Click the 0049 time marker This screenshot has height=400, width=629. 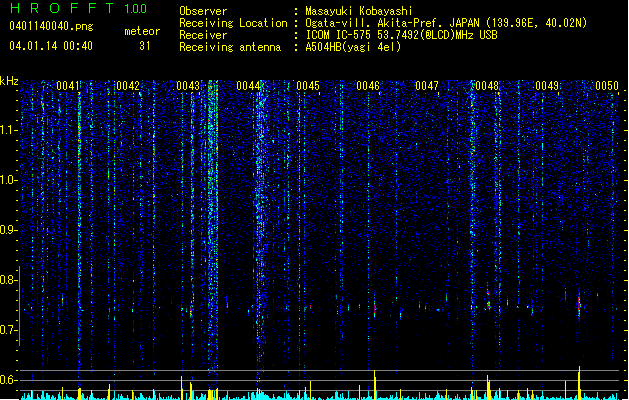[x=547, y=86]
